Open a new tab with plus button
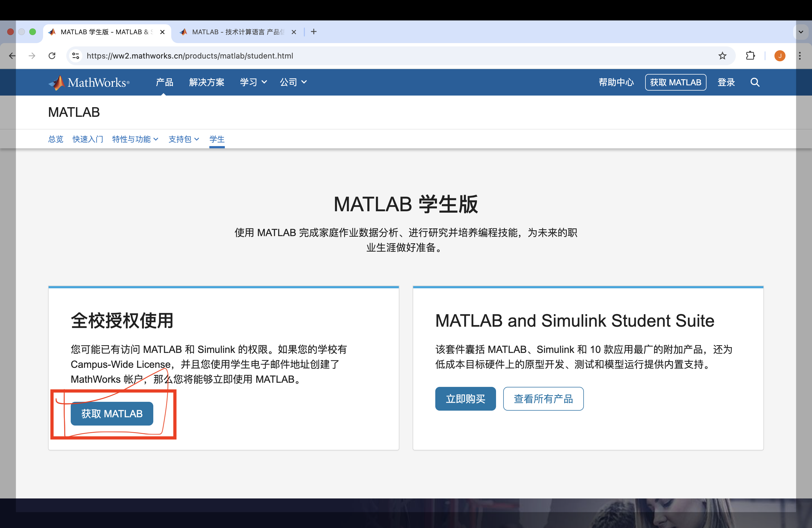The height and width of the screenshot is (528, 812). 313,32
